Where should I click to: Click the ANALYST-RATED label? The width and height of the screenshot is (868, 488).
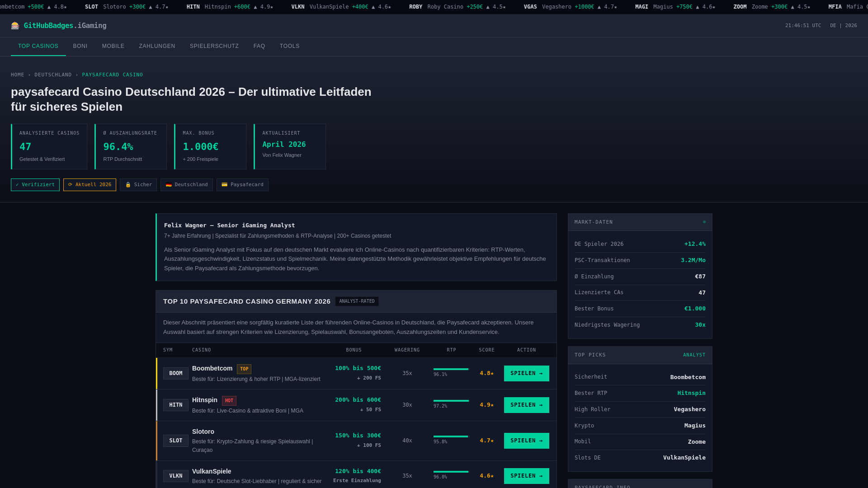pos(357,301)
